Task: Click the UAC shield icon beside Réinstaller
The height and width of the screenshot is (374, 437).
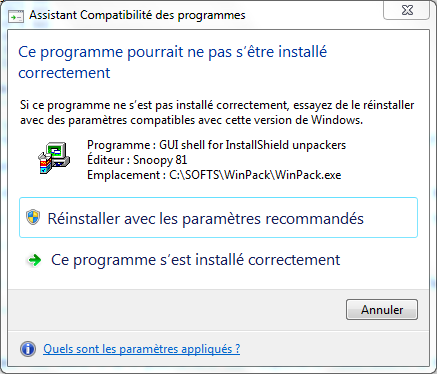Action: point(33,217)
